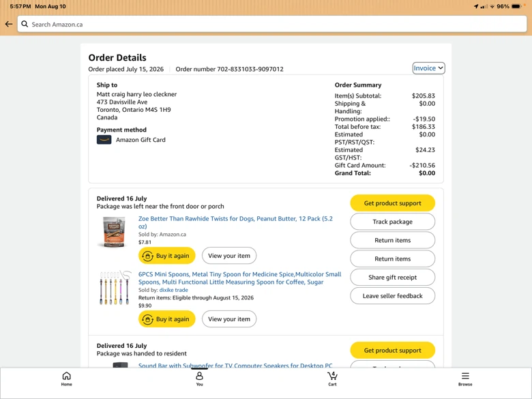Click Get product support for first delivery

(x=393, y=203)
